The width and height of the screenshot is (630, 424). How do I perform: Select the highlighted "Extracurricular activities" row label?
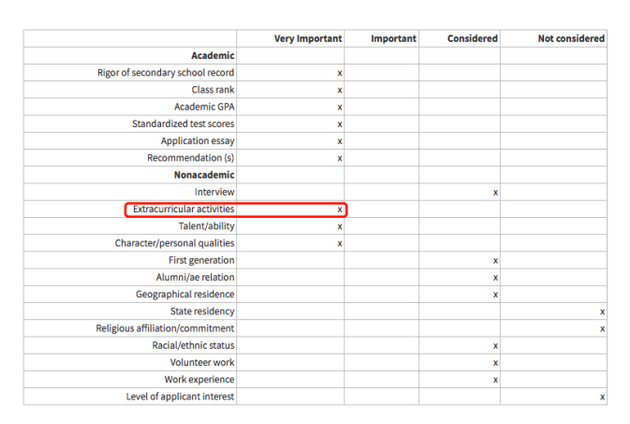[x=184, y=209]
